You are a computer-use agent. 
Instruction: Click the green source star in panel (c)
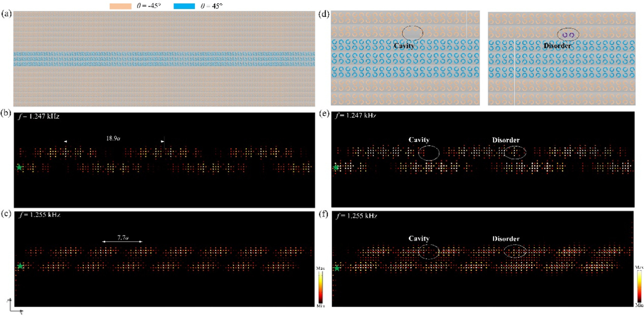[20, 266]
